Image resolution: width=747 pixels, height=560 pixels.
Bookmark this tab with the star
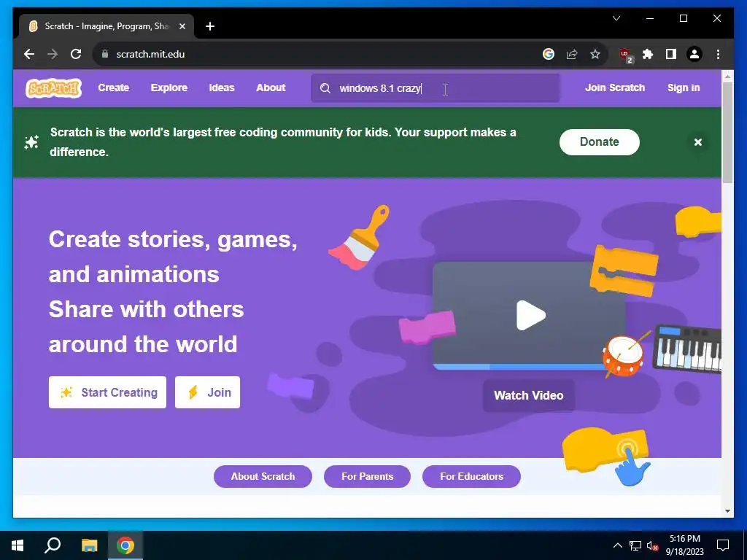click(x=595, y=54)
